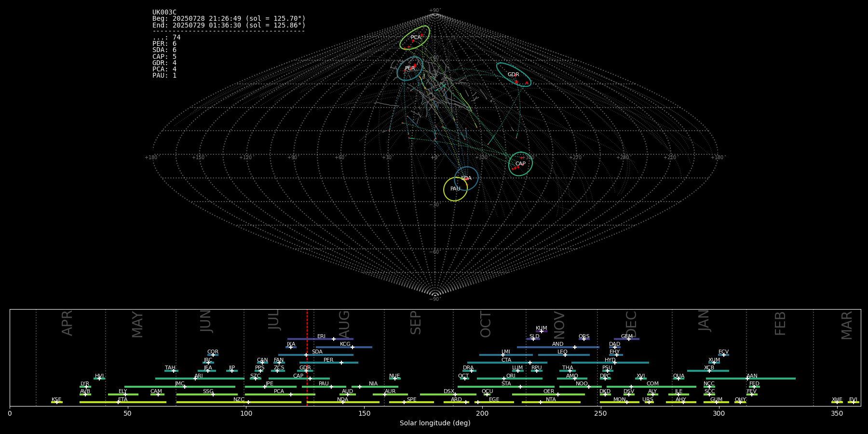This screenshot has width=868, height=434.
Task: Click the 'Solar longitude (deg)' axis label
Action: pos(435,423)
